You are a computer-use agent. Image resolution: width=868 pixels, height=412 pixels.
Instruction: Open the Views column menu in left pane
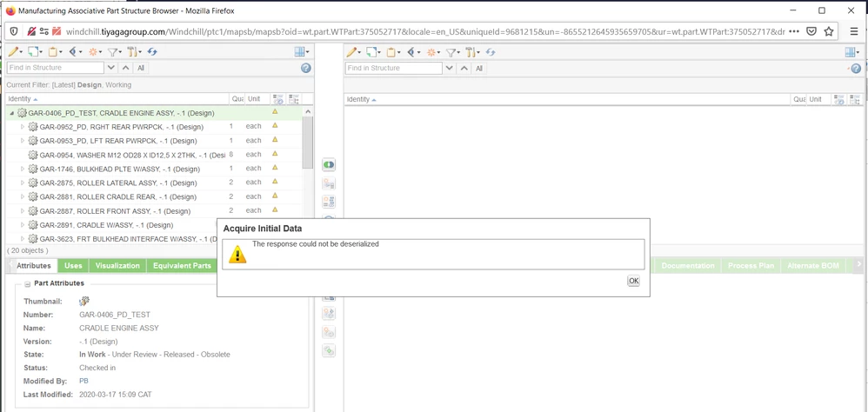tap(302, 52)
